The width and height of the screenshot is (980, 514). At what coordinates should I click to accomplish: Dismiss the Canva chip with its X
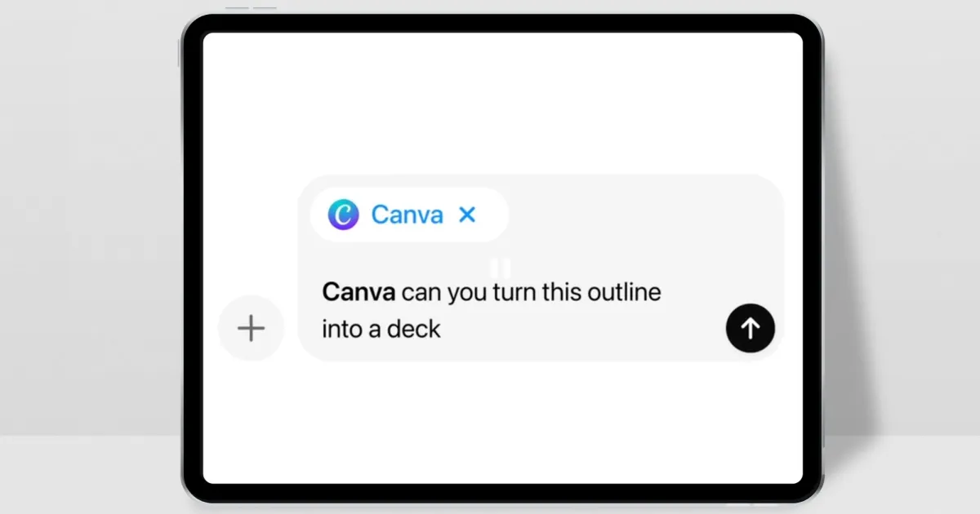tap(467, 214)
